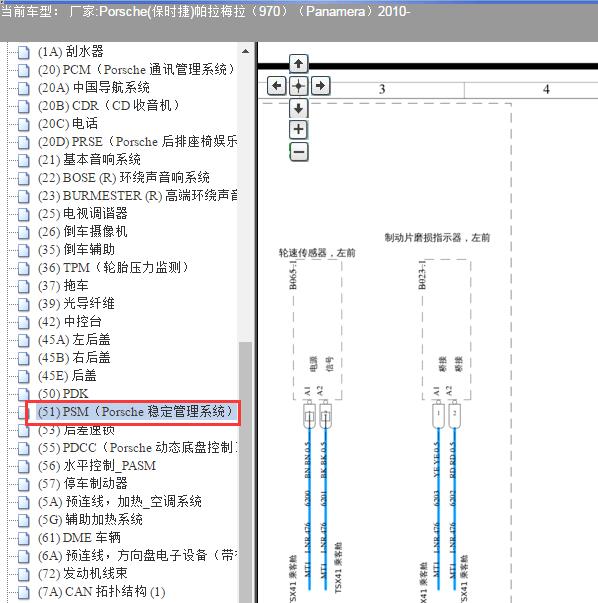The width and height of the screenshot is (598, 603).
Task: Click the B023-1 制动片磨损指示器 component in diagram
Action: tap(446, 330)
